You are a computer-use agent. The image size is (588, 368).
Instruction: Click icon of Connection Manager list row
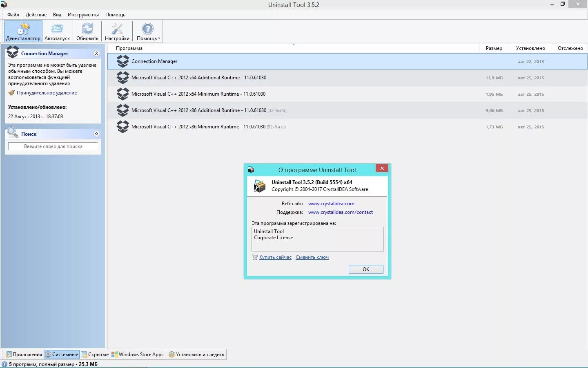(122, 61)
